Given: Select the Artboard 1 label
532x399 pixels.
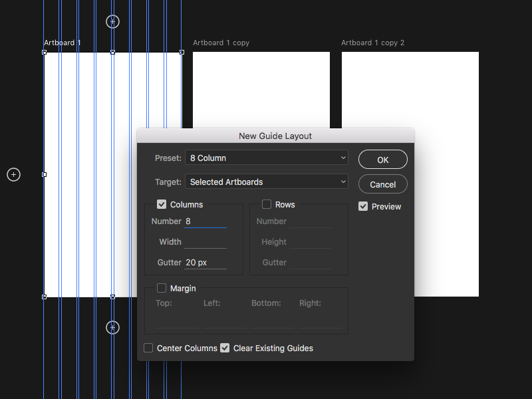Looking at the screenshot, I should tap(63, 43).
